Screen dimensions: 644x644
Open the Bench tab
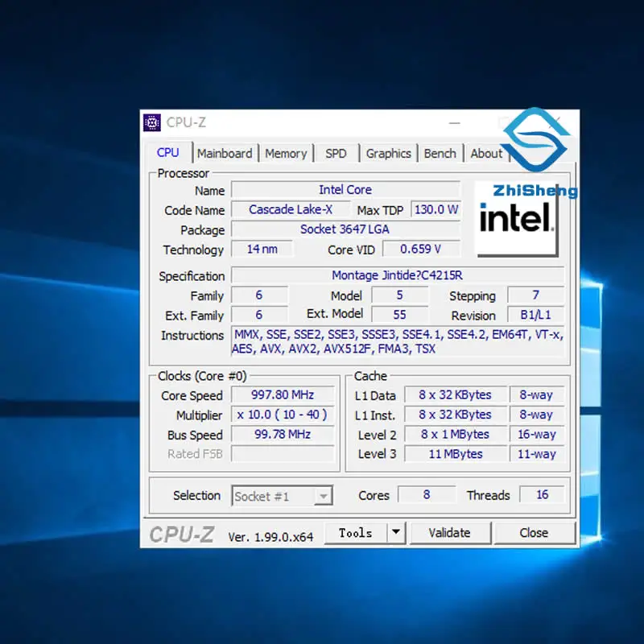pyautogui.click(x=440, y=153)
